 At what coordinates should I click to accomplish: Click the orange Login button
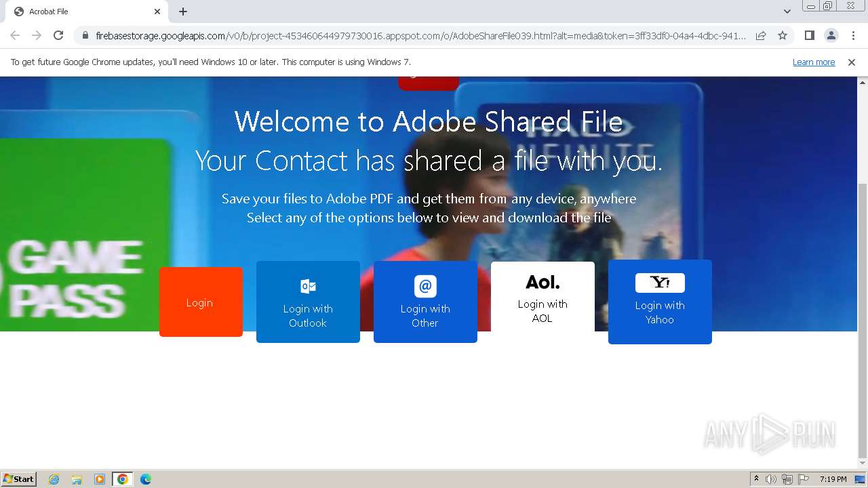pos(201,302)
